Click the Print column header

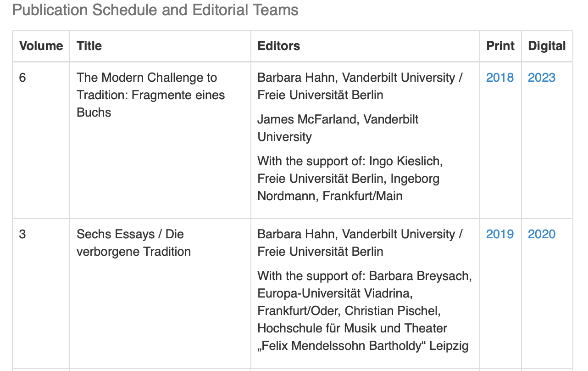(x=500, y=46)
